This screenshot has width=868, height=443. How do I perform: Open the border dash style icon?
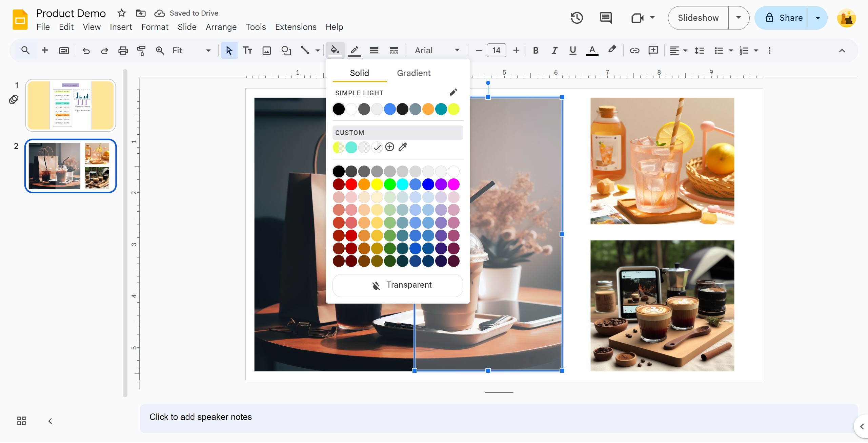coord(393,51)
